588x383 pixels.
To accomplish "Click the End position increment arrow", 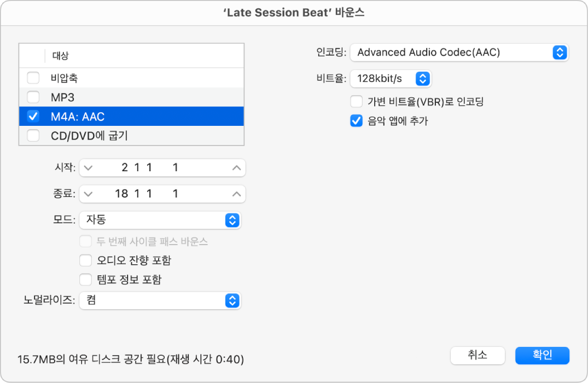I will point(236,194).
